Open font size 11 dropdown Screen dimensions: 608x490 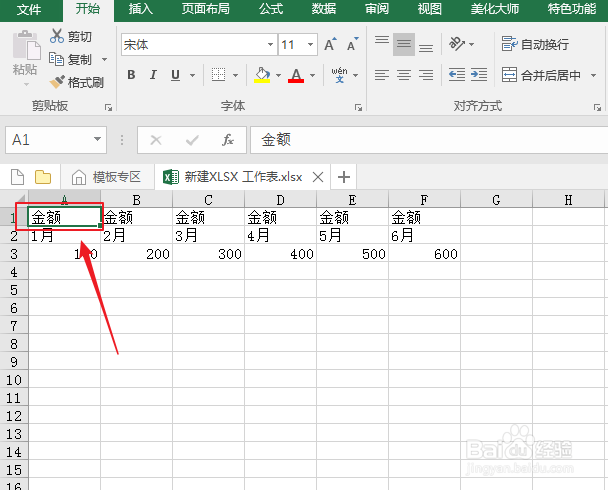(x=310, y=44)
